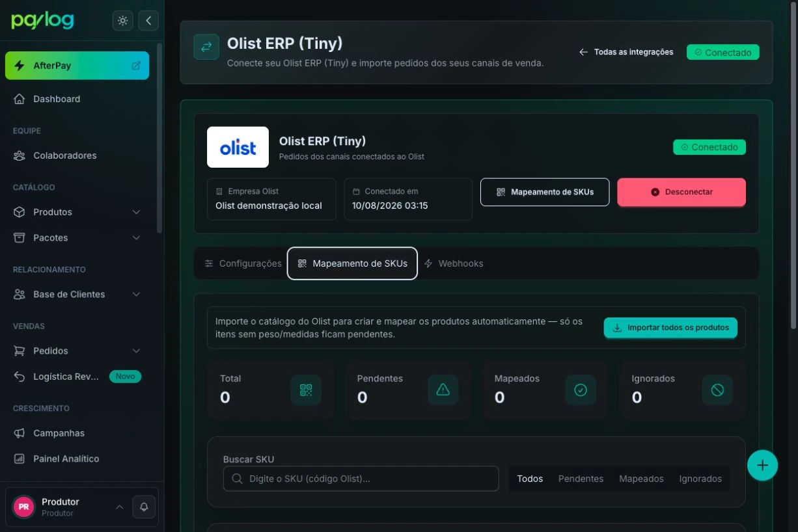This screenshot has width=798, height=532.
Task: Switch to the Configurações tab
Action: [x=243, y=263]
